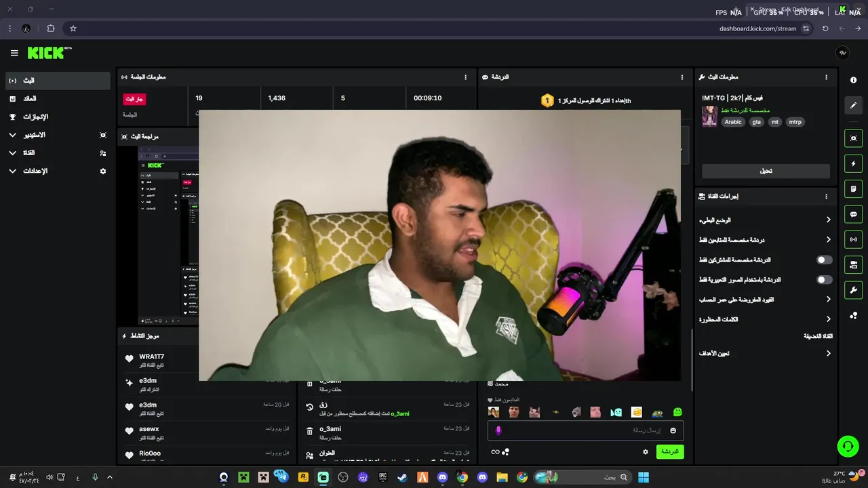Click the purple microphone icon in message box
The image size is (868, 488).
[x=498, y=430]
